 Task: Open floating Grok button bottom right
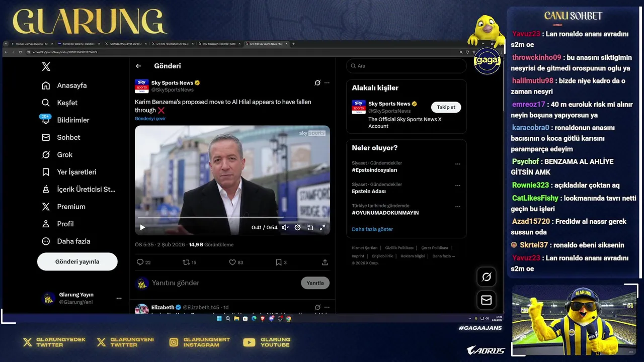(487, 277)
